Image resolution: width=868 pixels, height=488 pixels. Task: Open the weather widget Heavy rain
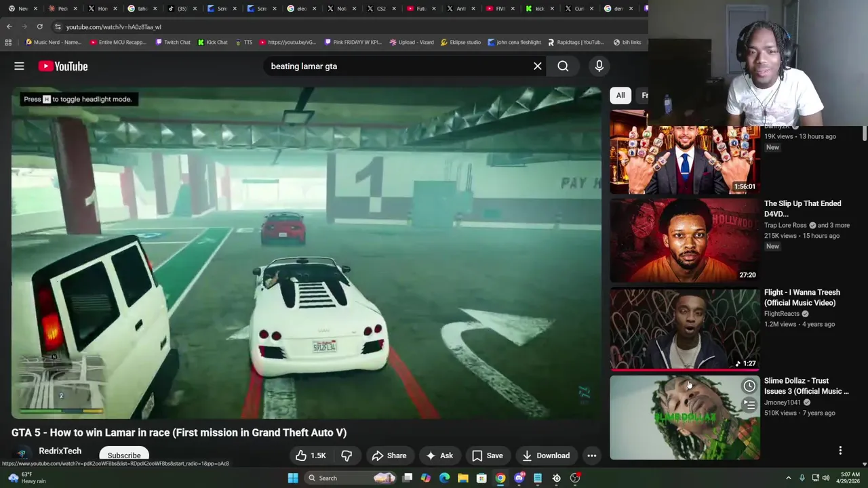[27, 478]
